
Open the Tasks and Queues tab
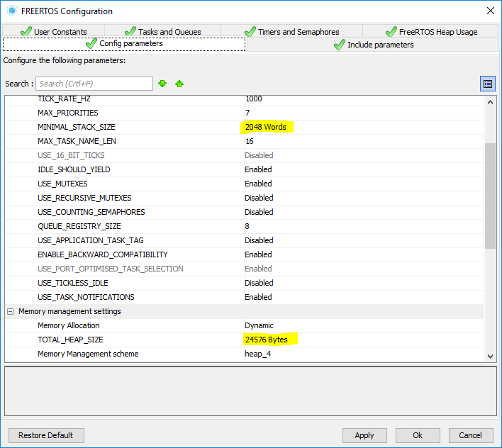(162, 32)
